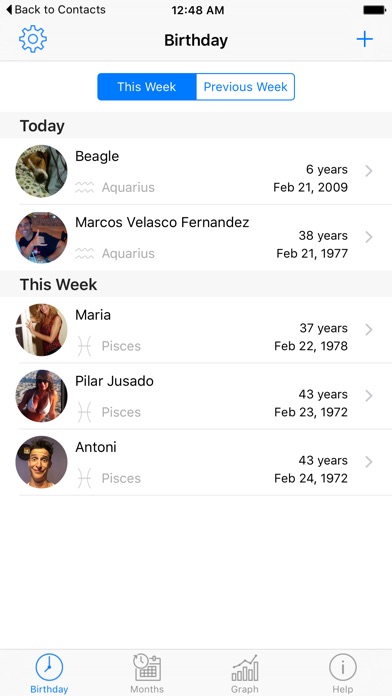392x696 pixels.
Task: Go Back to Contacts
Action: 55,10
